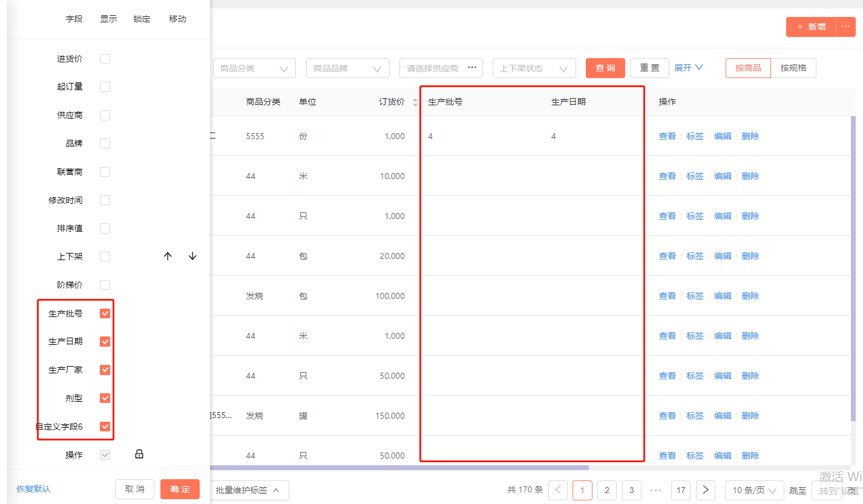Move 上下架 field up with arrow
The height and width of the screenshot is (504, 863).
(168, 257)
